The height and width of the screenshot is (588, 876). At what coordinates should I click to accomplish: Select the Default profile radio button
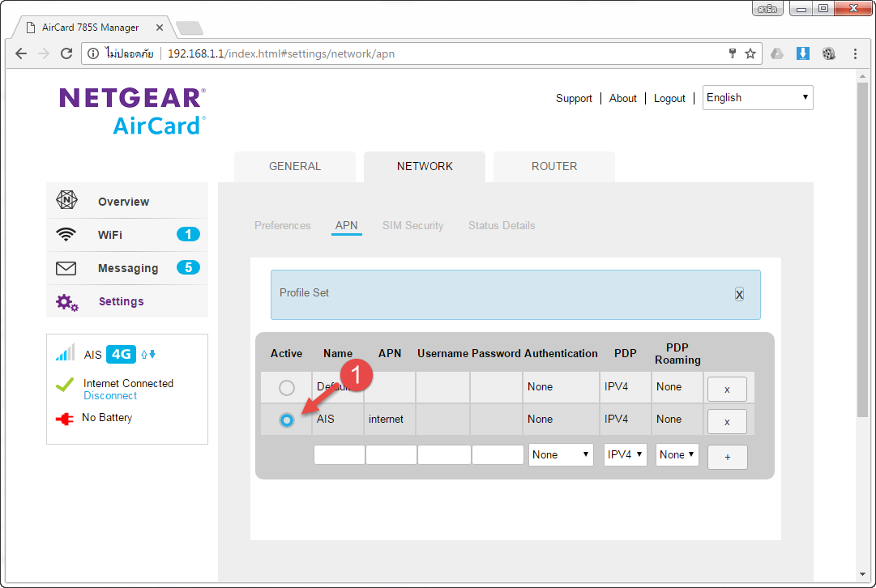coord(287,387)
